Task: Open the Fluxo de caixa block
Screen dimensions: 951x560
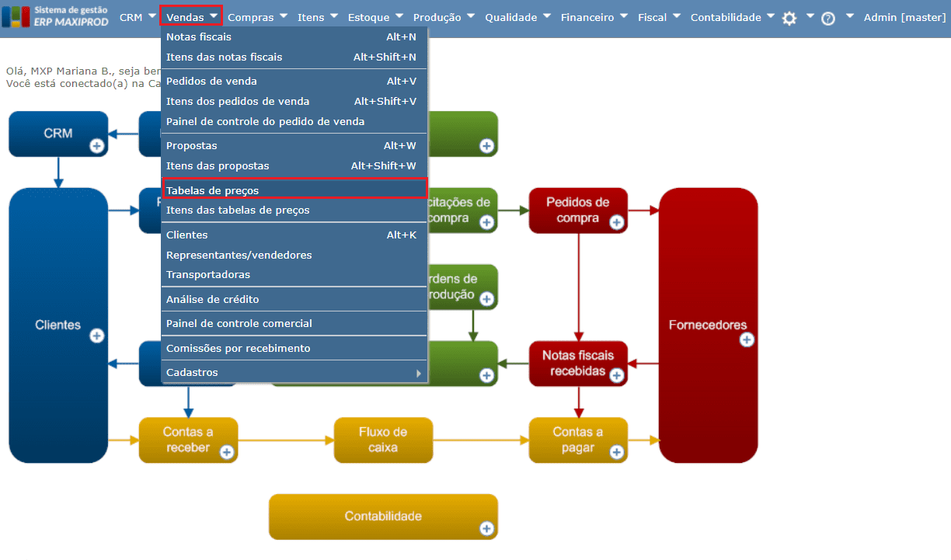Action: point(383,440)
